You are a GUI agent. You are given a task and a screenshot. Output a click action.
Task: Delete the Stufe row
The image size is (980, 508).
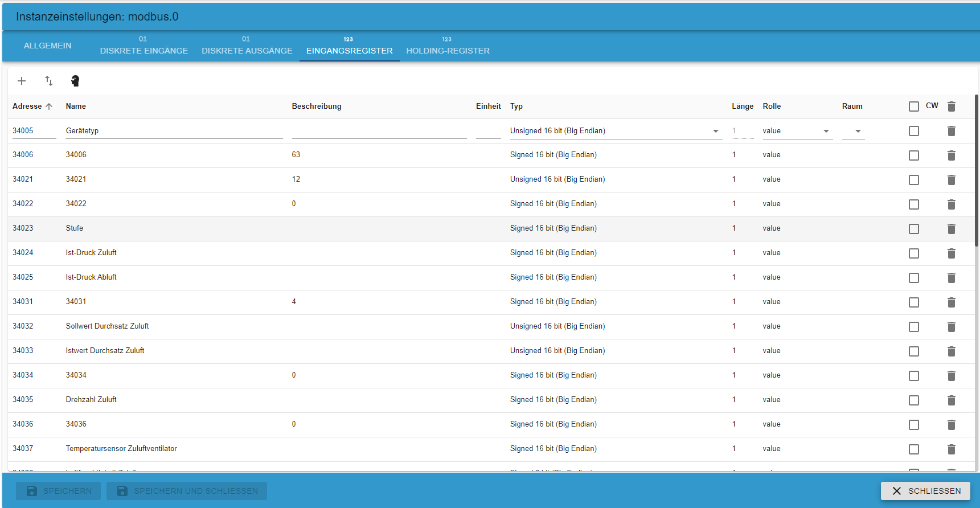[952, 229]
